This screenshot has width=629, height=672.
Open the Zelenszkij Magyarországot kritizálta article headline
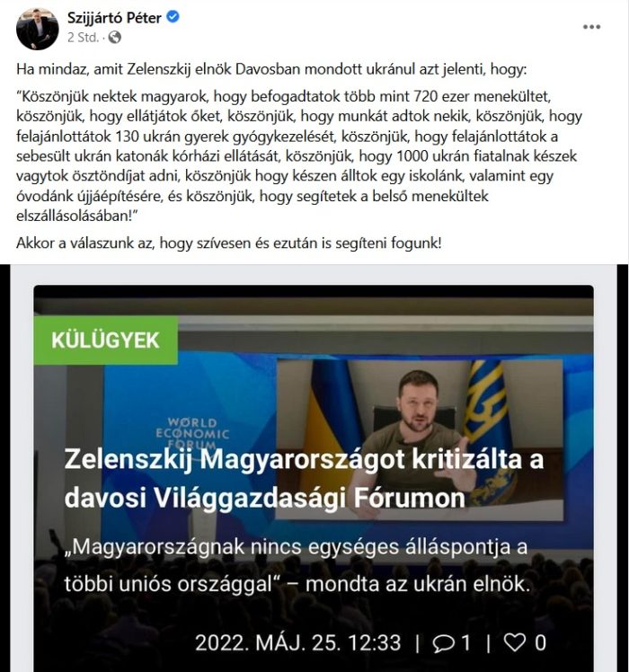coord(304,478)
